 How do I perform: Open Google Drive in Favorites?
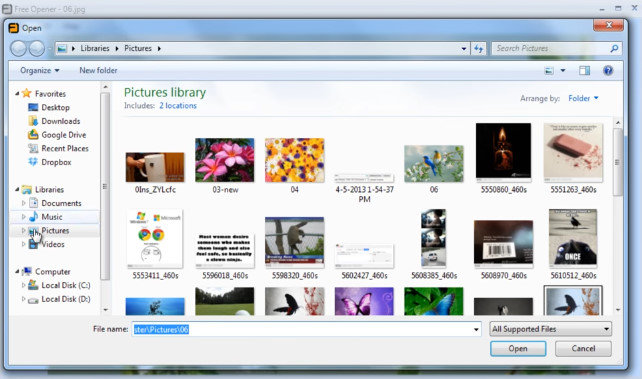[63, 135]
